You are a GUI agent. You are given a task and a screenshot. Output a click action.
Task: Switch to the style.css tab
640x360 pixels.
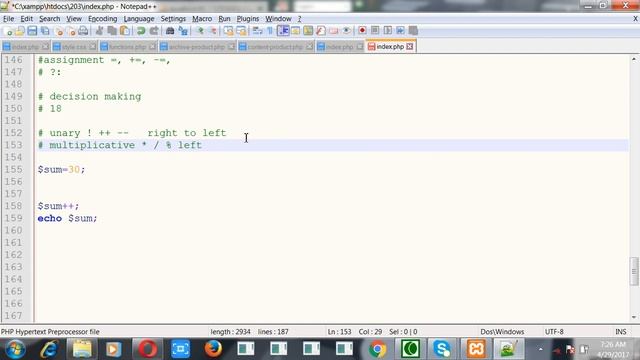click(x=74, y=47)
